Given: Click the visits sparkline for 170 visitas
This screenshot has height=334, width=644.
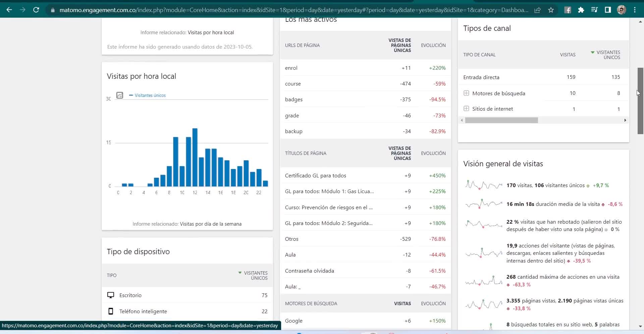Looking at the screenshot, I should coord(483,185).
